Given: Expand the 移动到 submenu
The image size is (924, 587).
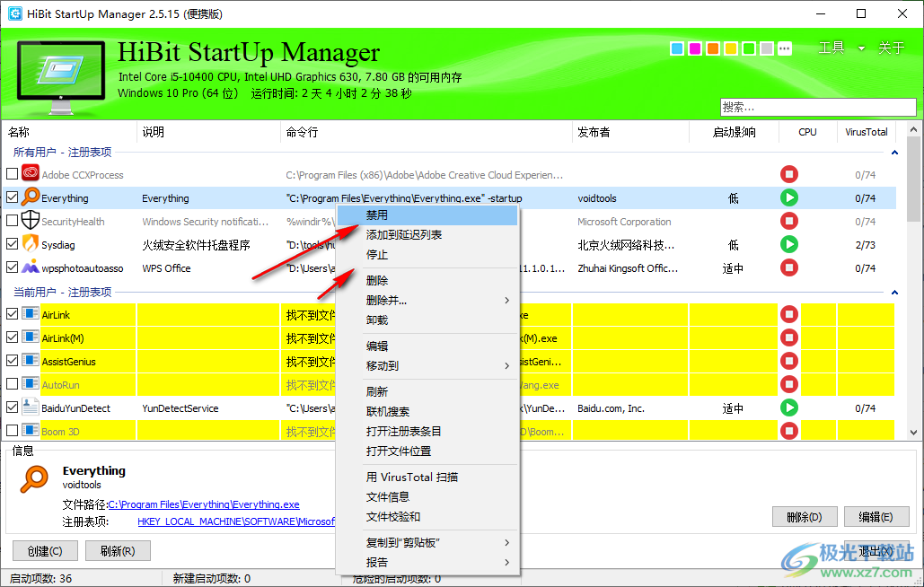Looking at the screenshot, I should click(506, 365).
